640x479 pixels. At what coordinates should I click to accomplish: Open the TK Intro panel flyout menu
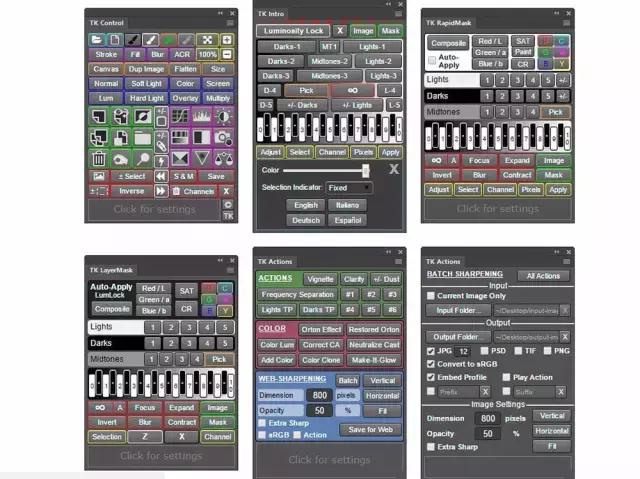[398, 14]
